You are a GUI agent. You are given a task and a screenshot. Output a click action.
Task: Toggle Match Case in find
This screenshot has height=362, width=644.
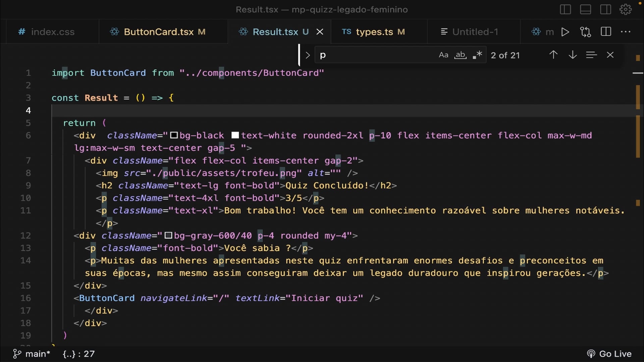pyautogui.click(x=443, y=55)
